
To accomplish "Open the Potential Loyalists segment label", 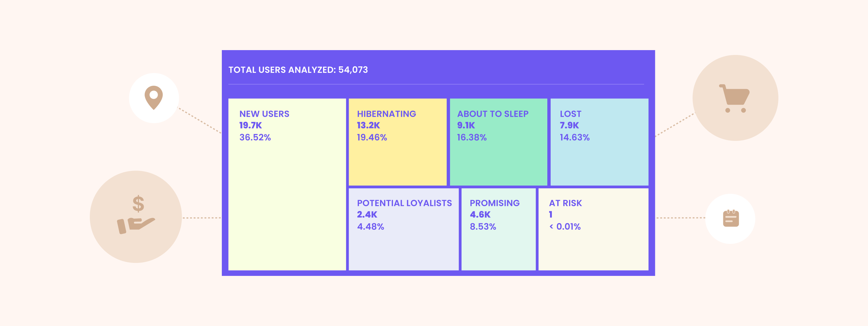I will 404,203.
